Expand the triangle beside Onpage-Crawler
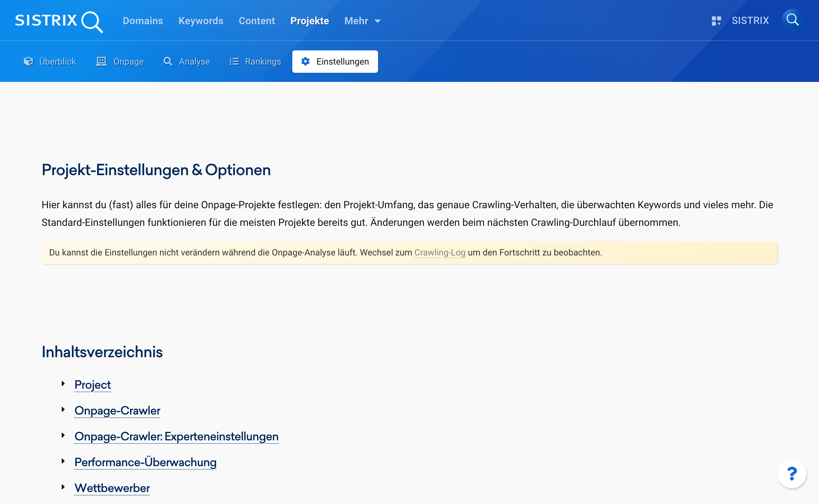This screenshot has height=504, width=819. [63, 409]
